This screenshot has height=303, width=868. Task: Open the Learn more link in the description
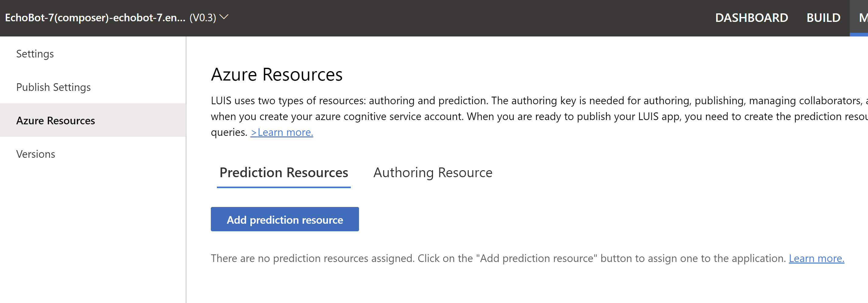click(x=282, y=132)
